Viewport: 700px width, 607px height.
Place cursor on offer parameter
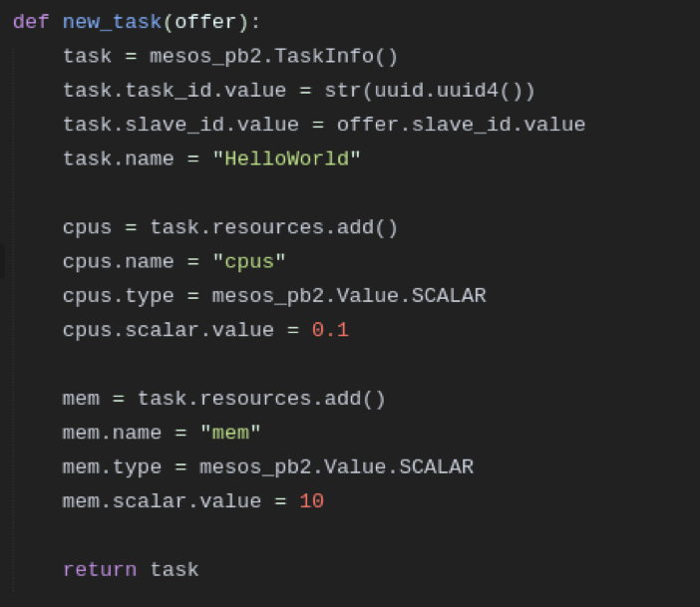(205, 21)
